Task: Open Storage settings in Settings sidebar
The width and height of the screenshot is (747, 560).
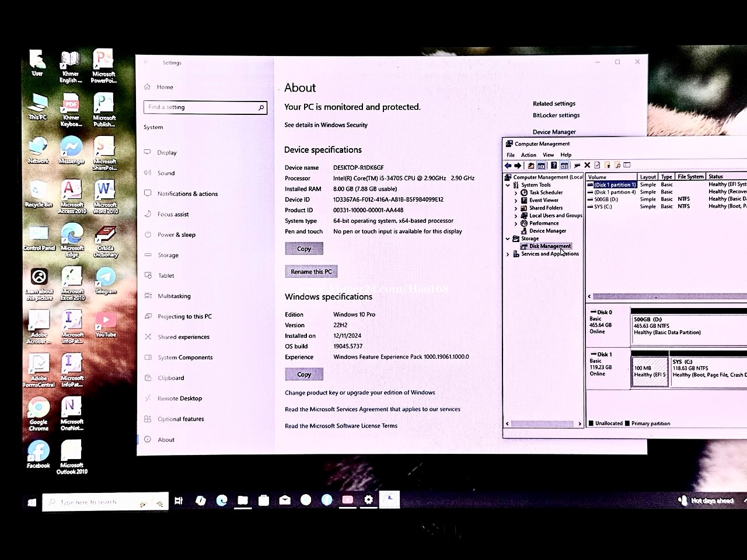Action: pos(168,255)
